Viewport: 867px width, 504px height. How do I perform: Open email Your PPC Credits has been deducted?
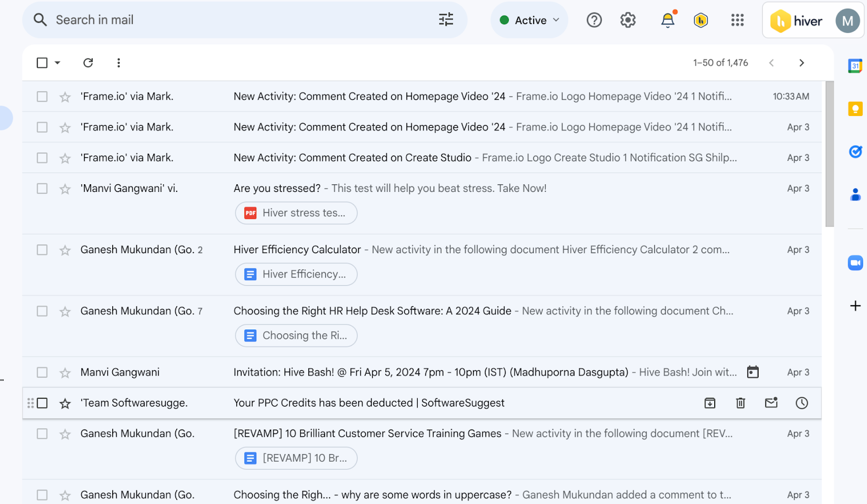click(x=369, y=403)
